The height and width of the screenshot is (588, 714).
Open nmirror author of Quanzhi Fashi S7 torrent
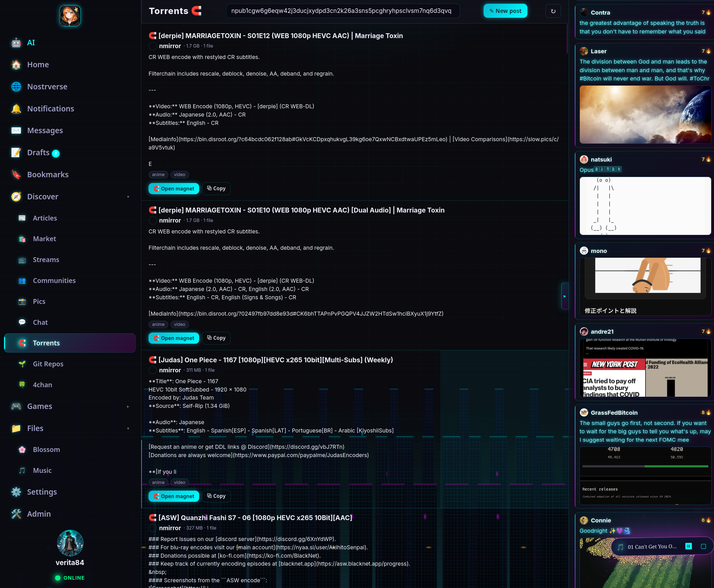(x=170, y=528)
